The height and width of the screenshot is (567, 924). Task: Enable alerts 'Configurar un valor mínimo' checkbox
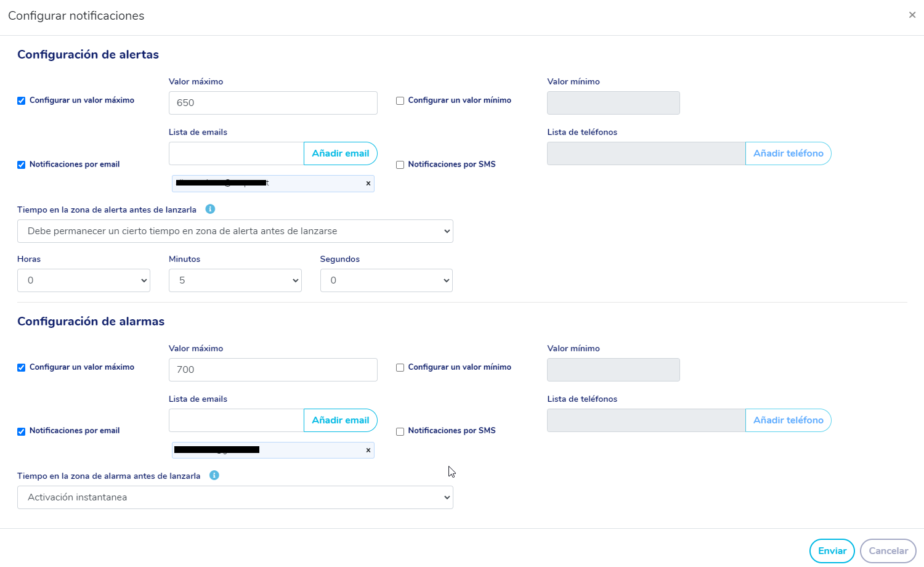click(x=400, y=100)
